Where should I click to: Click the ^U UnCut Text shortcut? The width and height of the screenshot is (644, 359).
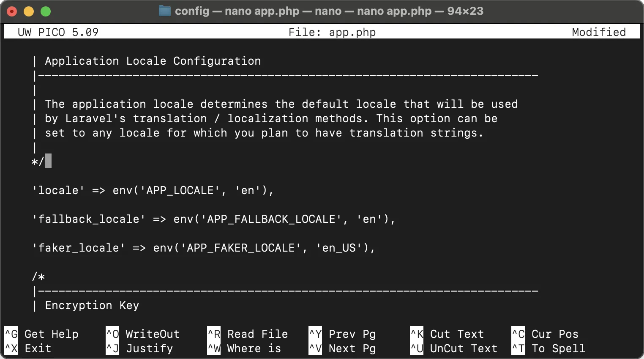tap(454, 348)
